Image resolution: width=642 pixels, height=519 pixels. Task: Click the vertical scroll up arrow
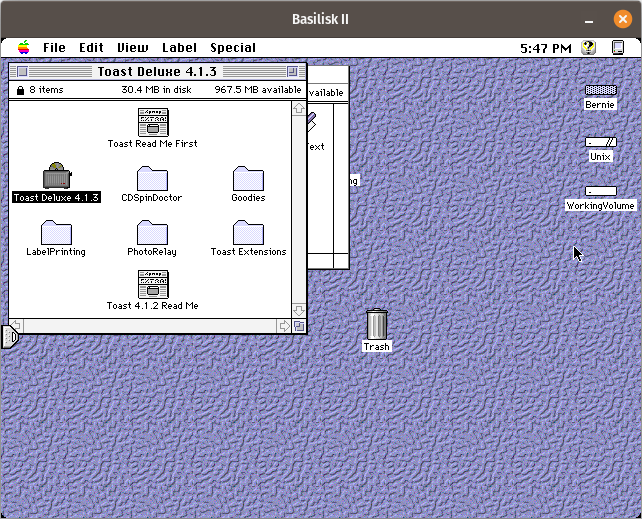tap(299, 108)
